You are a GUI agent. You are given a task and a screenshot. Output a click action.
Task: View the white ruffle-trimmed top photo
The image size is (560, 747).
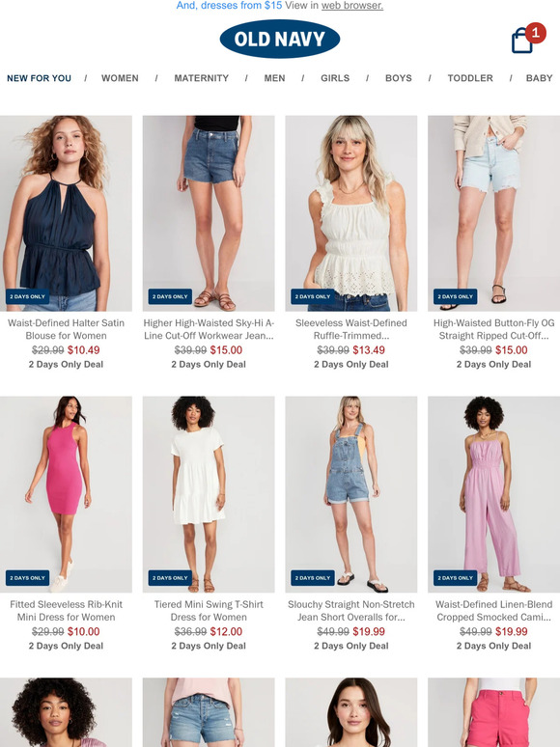click(x=351, y=213)
